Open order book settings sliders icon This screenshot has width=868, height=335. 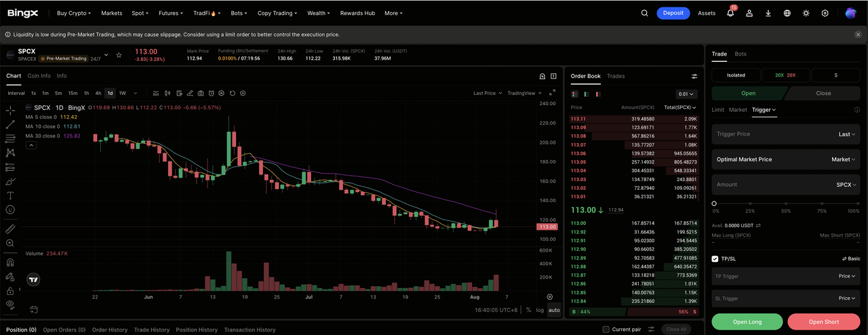pyautogui.click(x=694, y=76)
